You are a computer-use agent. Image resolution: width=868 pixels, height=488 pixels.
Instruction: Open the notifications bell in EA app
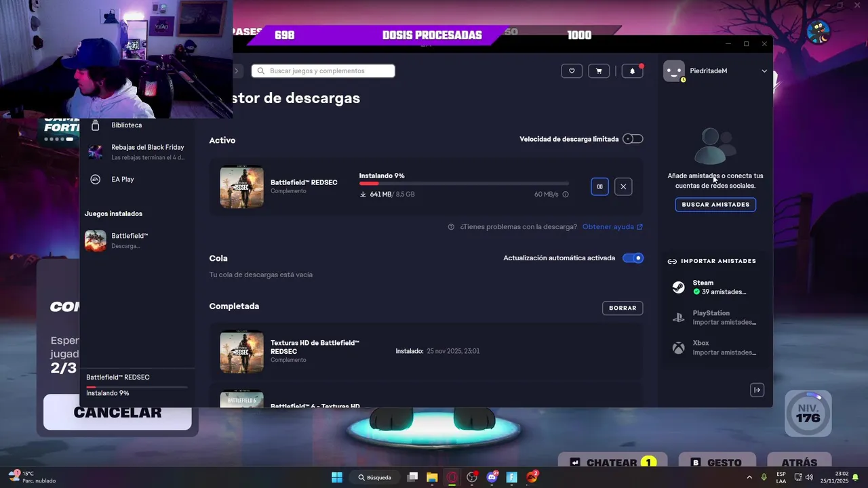[632, 70]
